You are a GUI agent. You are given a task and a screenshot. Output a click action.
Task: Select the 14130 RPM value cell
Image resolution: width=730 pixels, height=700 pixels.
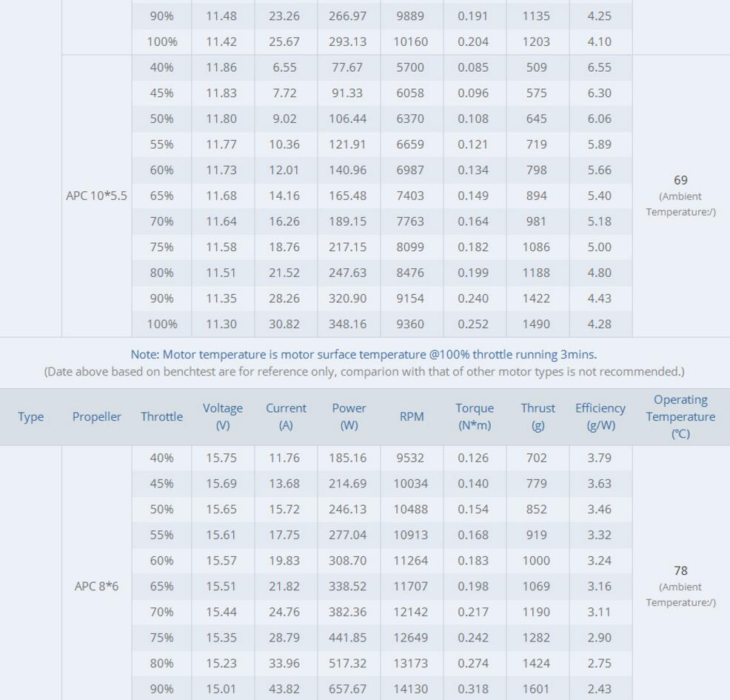411,689
